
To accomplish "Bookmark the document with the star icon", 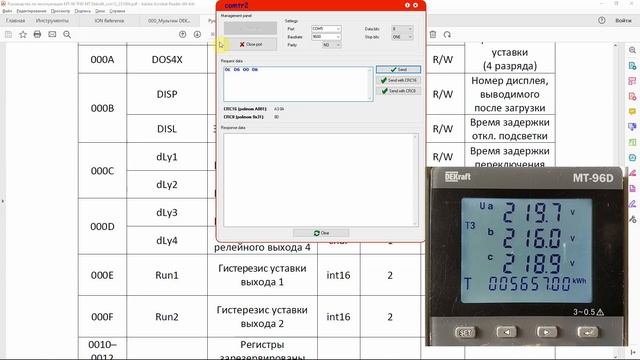I will click(23, 35).
